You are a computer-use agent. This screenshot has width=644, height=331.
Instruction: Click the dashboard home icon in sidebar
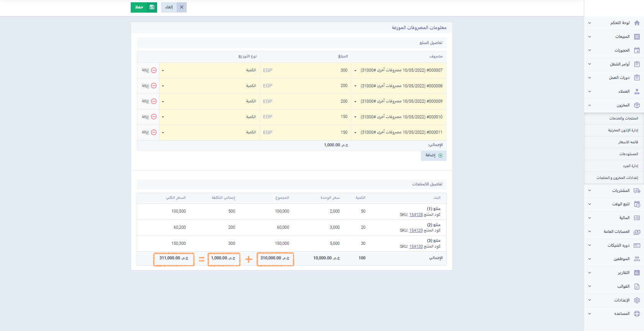pos(637,23)
